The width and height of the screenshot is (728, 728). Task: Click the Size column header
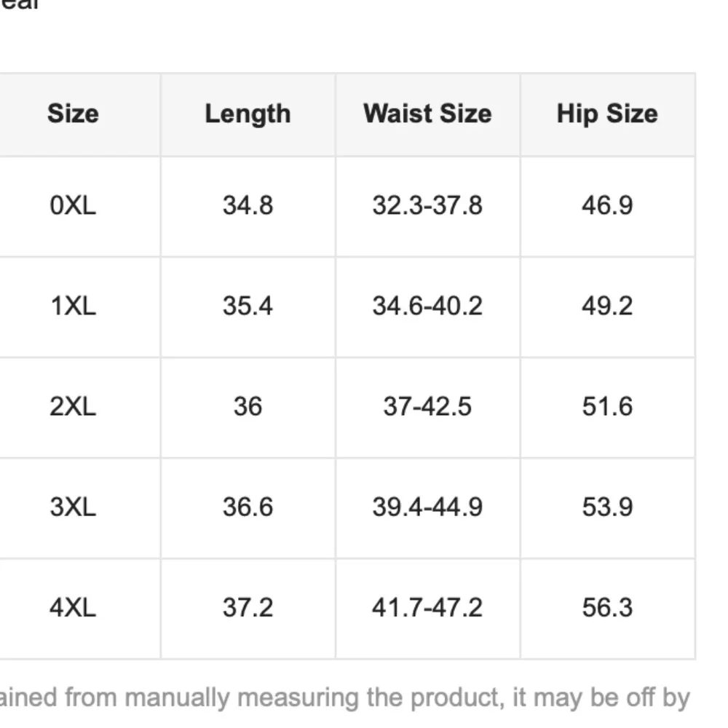point(73,114)
